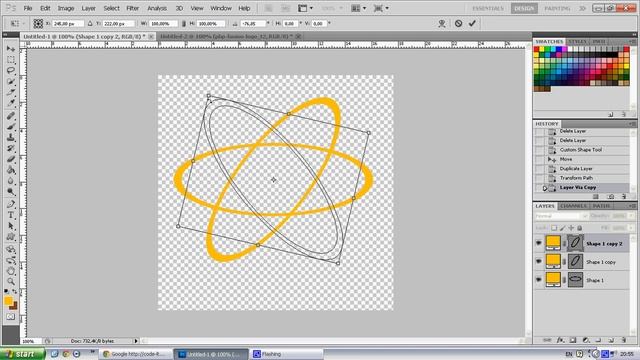
Task: Select the Blur tool
Action: coord(11,180)
